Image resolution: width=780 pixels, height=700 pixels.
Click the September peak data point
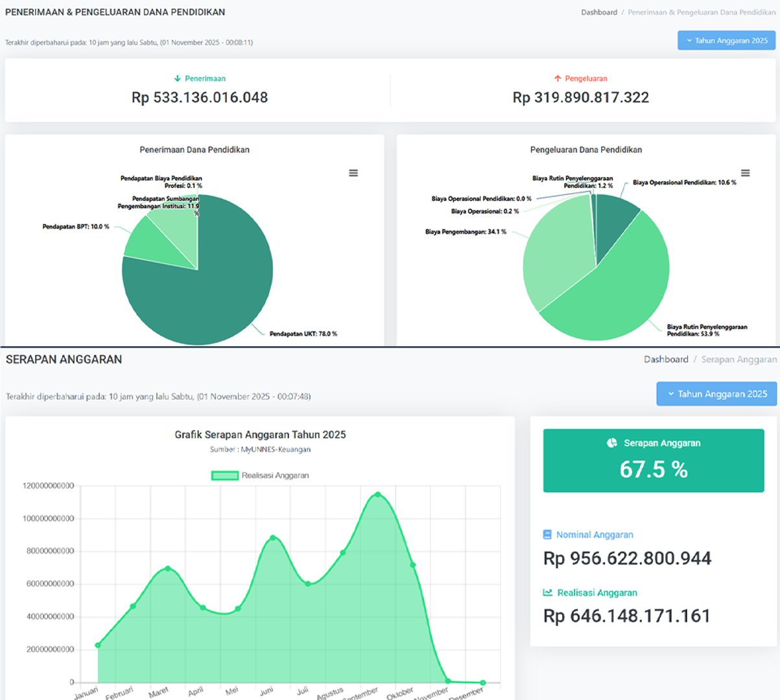pos(378,495)
